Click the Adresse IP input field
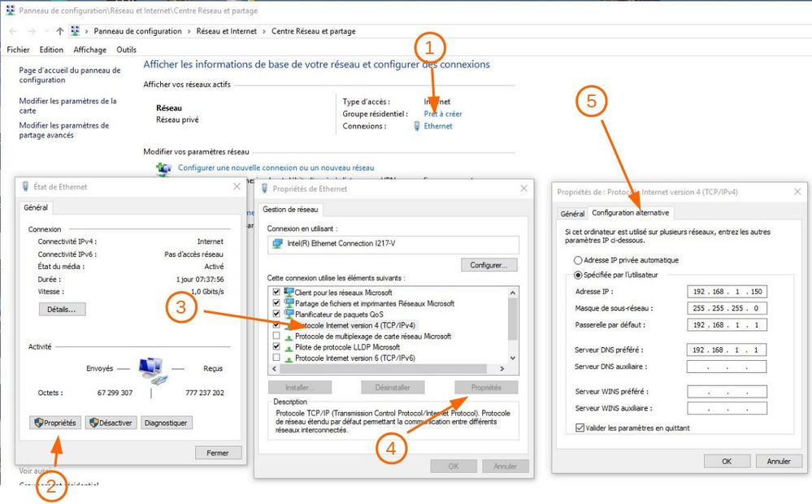 click(x=727, y=292)
